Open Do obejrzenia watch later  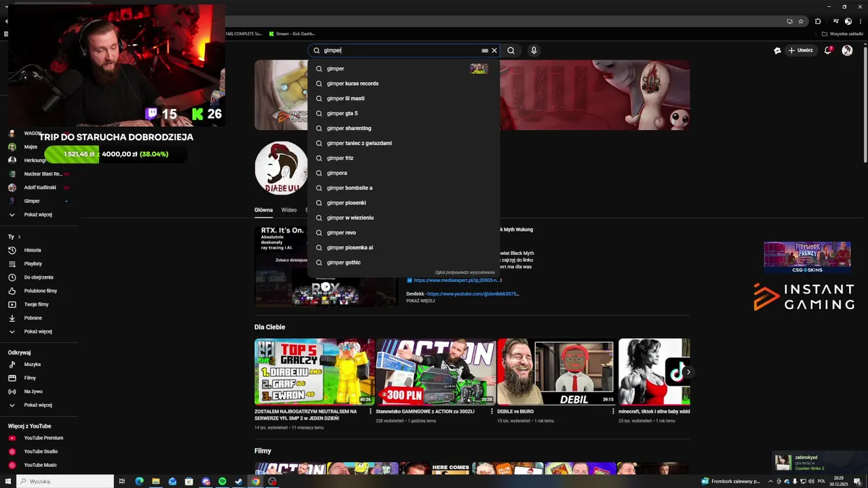[x=39, y=277]
